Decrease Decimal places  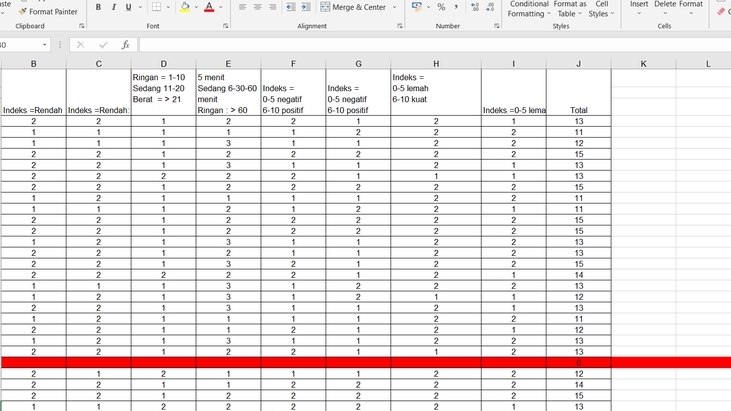[490, 7]
